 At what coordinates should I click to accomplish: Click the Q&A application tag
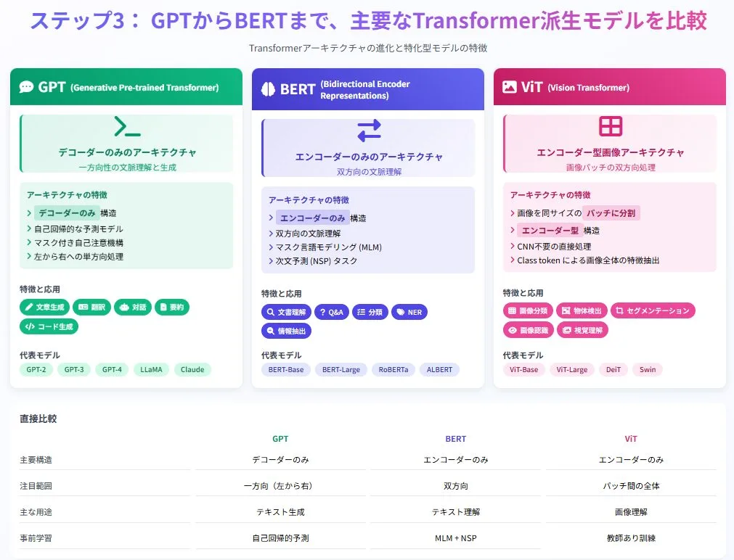[331, 312]
